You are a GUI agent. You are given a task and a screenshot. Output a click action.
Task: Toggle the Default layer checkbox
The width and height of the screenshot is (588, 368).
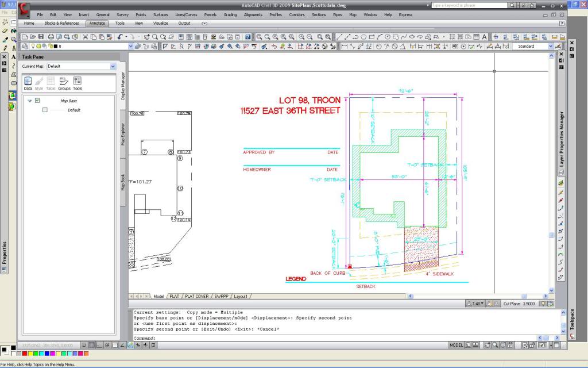[45, 110]
